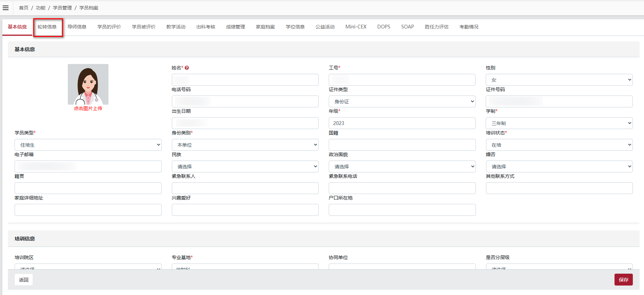The width and height of the screenshot is (644, 295).
Task: Click the 返回 button
Action: point(24,280)
